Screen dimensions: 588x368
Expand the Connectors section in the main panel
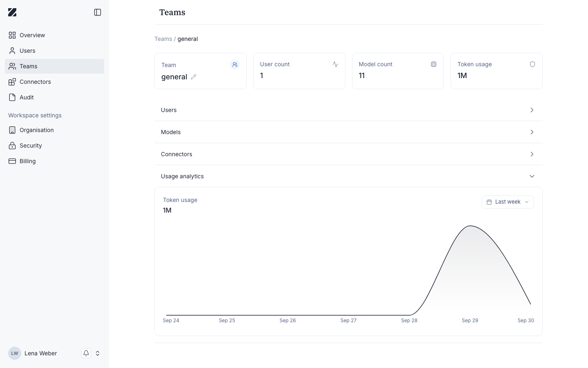point(348,154)
